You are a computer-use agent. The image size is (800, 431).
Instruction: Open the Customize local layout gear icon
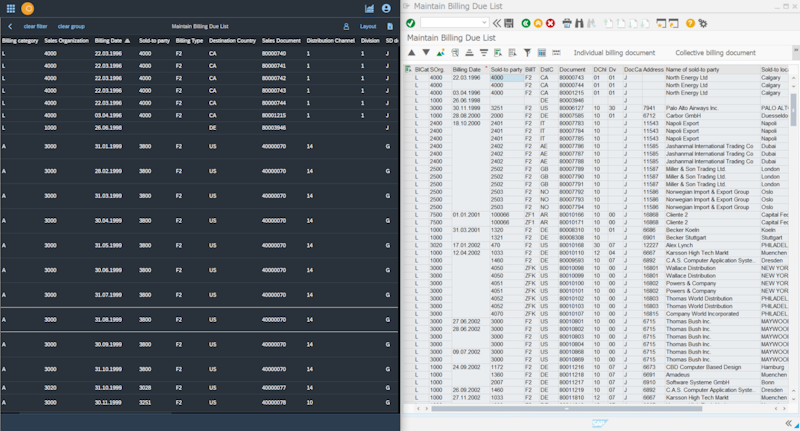coord(703,23)
